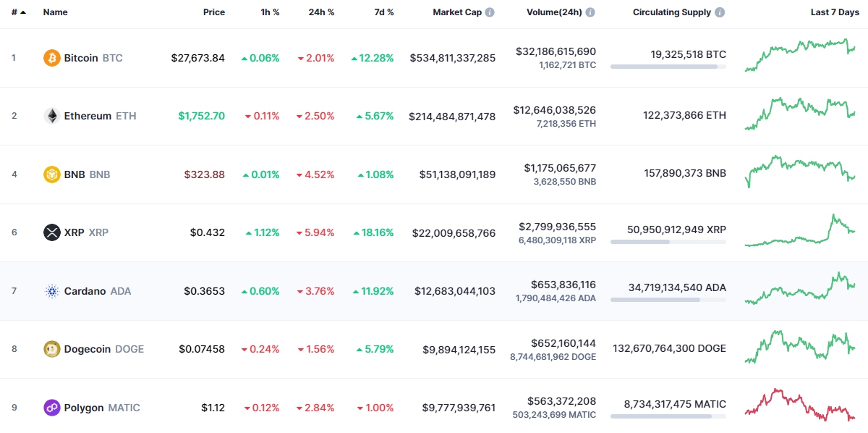Click Dogecoin price $0.07458
The width and height of the screenshot is (868, 433).
202,349
